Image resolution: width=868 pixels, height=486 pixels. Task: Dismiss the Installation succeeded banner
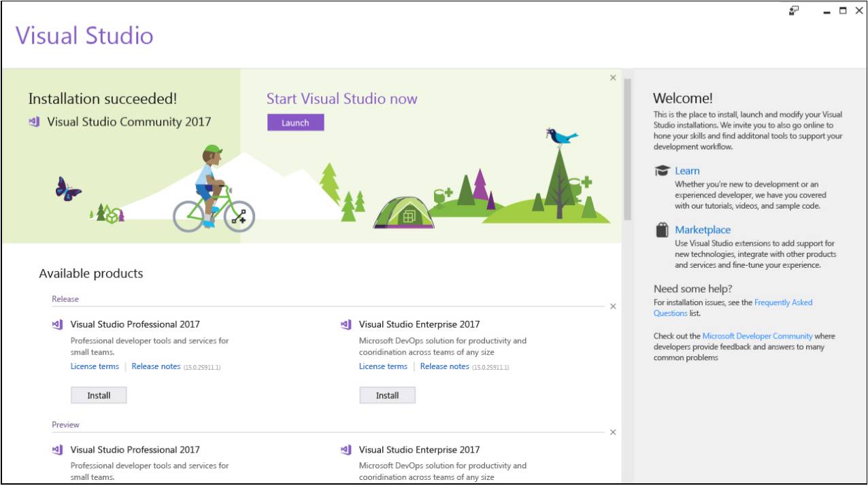click(613, 78)
